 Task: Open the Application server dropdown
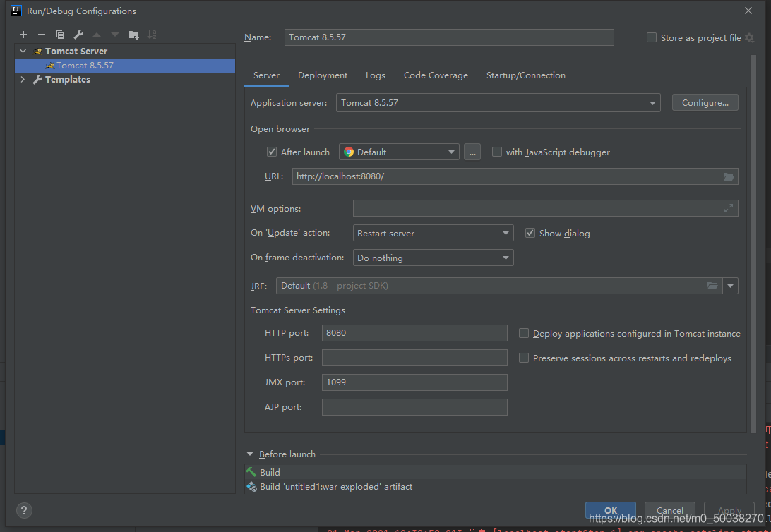[x=498, y=103]
